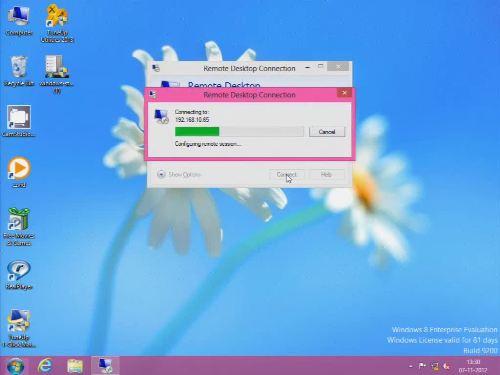Image resolution: width=500 pixels, height=375 pixels.
Task: Select the Recycle Bin icon
Action: point(19,71)
